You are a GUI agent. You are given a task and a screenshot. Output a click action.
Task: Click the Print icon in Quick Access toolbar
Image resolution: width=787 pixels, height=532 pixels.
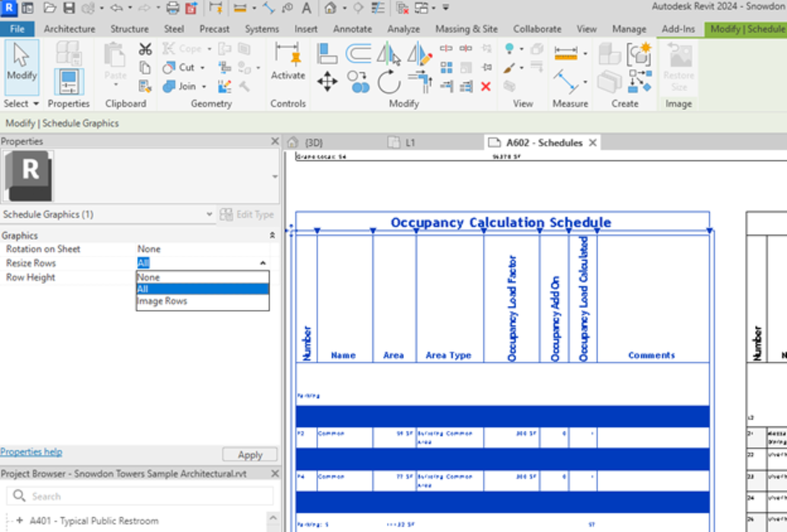(172, 8)
